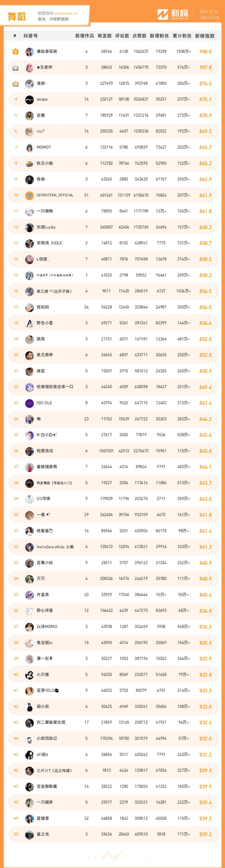Click the account name 宋雨琦_GIDLE
The height and width of the screenshot is (868, 225).
[49, 243]
